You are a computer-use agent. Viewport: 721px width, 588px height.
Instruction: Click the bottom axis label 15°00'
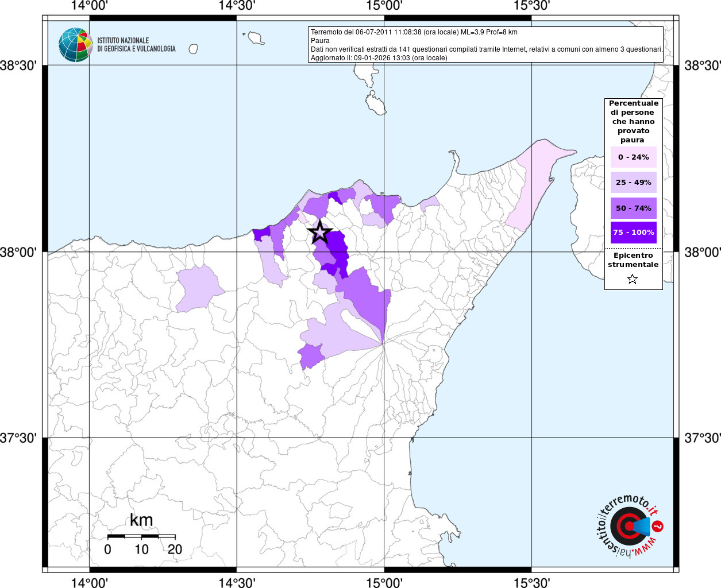point(384,582)
